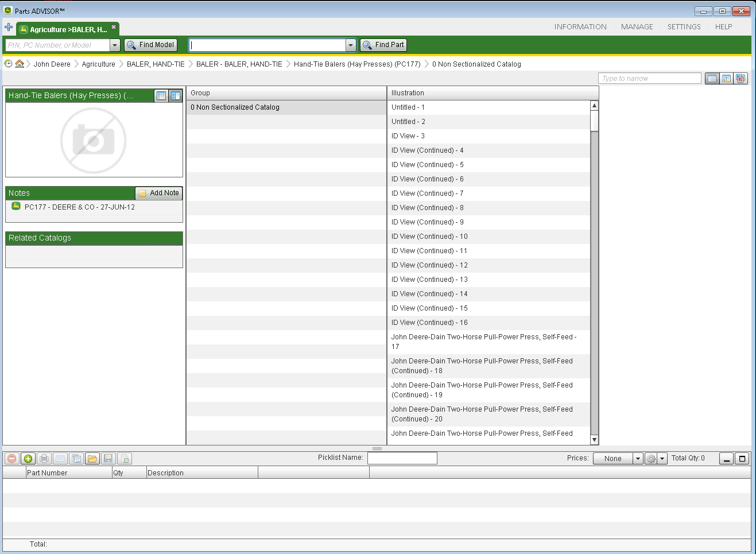
Task: Click the red remove item picklist icon
Action: coord(11,459)
